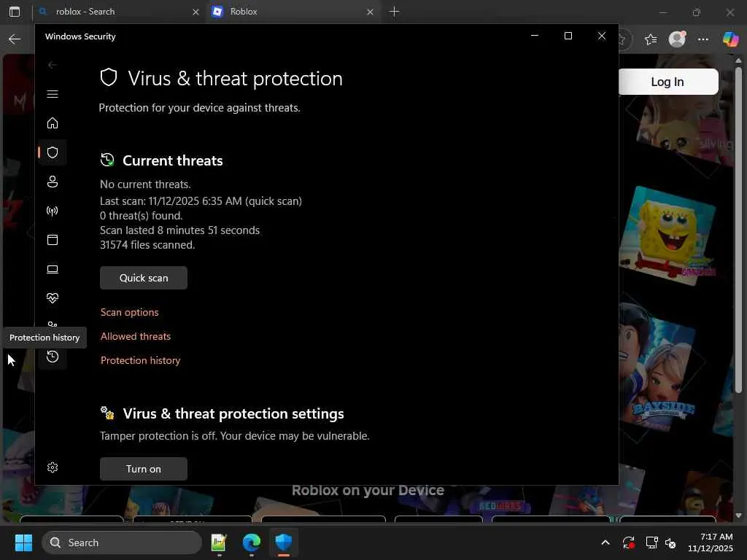Click the network display tray icon
Viewport: 747px width, 560px height.
(x=651, y=542)
